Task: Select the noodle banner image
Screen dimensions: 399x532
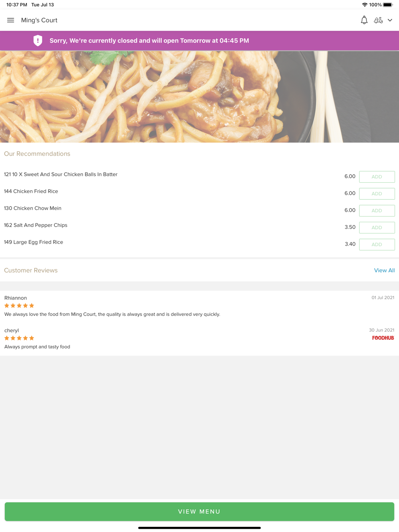Action: click(x=199, y=97)
